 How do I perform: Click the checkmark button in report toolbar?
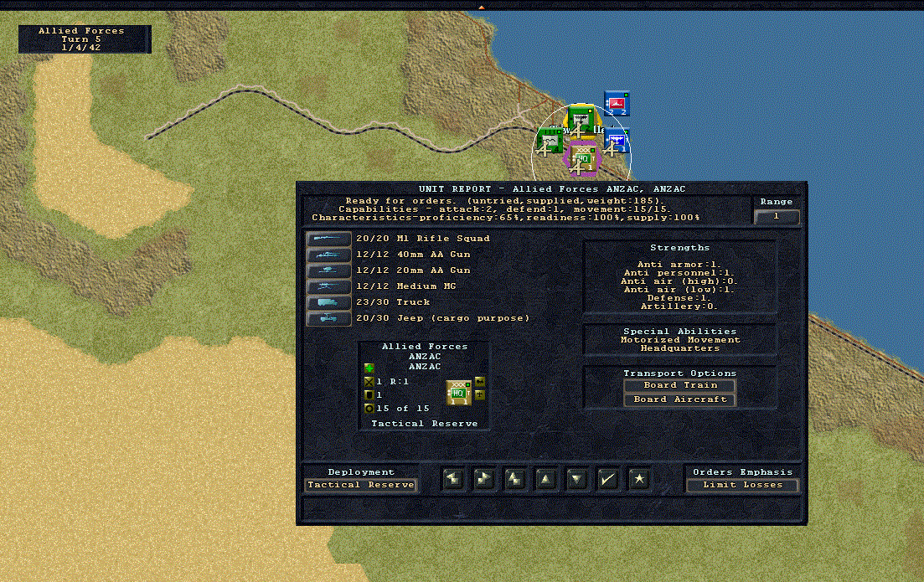click(x=607, y=479)
